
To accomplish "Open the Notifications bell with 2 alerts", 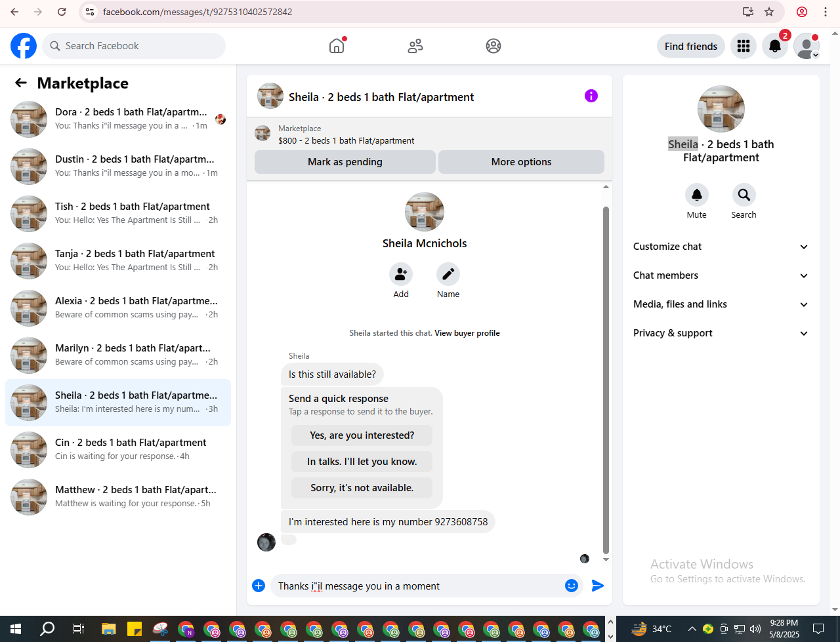I will [775, 46].
